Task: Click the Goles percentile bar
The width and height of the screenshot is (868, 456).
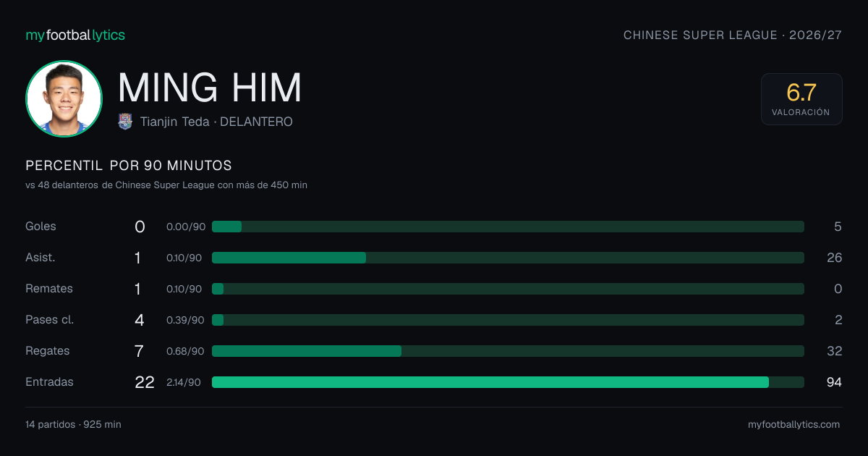Action: tap(508, 227)
